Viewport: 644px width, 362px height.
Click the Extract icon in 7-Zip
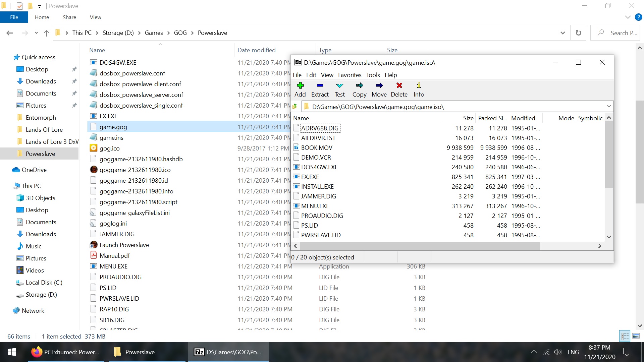[320, 85]
